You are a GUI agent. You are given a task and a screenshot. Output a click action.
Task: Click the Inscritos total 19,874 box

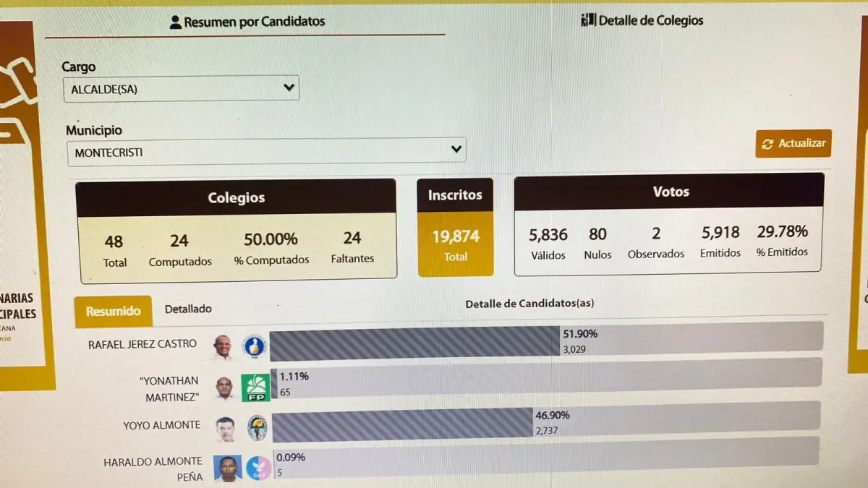tap(455, 244)
